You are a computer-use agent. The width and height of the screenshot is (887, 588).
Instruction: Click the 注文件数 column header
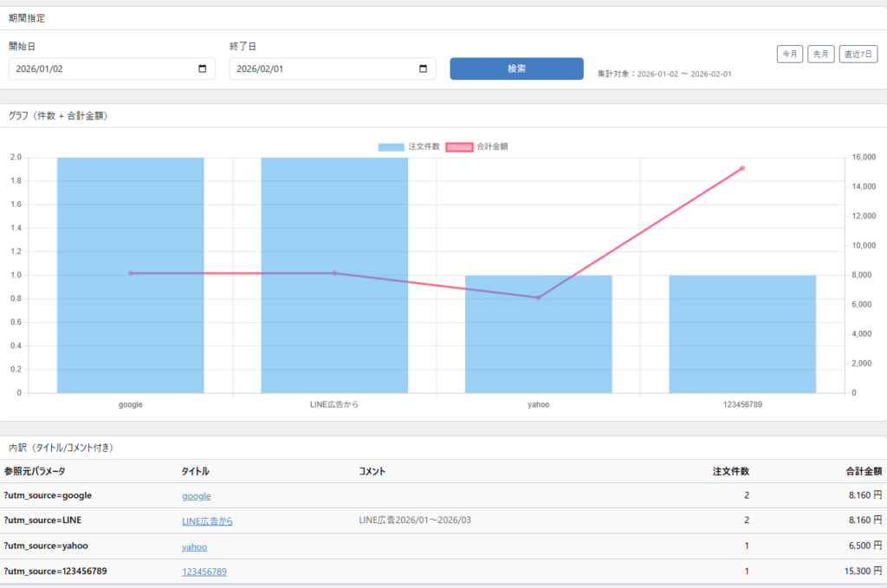point(730,472)
